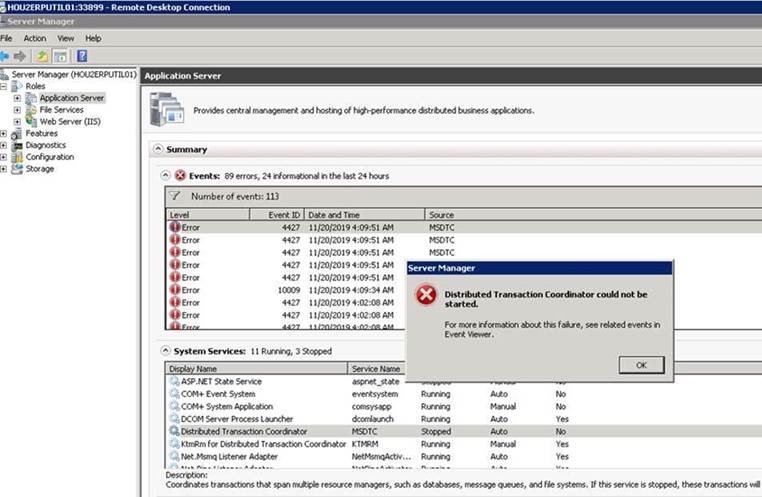
Task: Sort events by Level column header
Action: point(208,215)
